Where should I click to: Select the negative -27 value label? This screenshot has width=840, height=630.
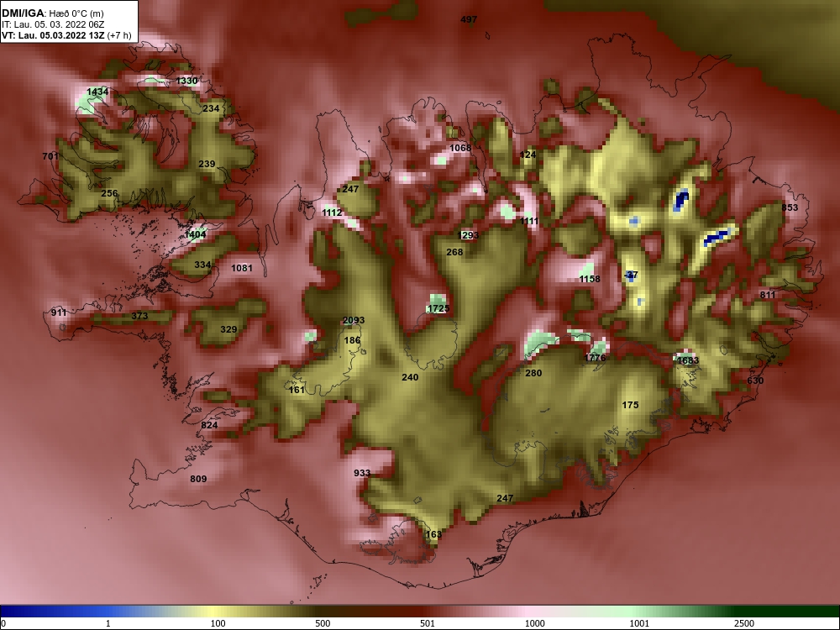[x=631, y=275]
